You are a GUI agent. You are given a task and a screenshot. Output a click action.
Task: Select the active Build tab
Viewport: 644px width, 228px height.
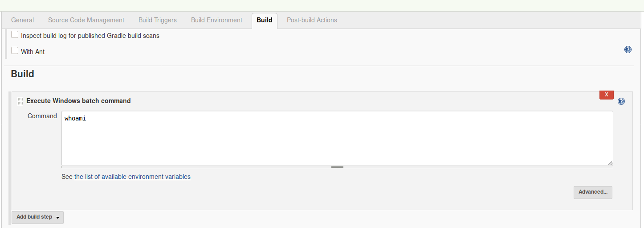coord(265,20)
